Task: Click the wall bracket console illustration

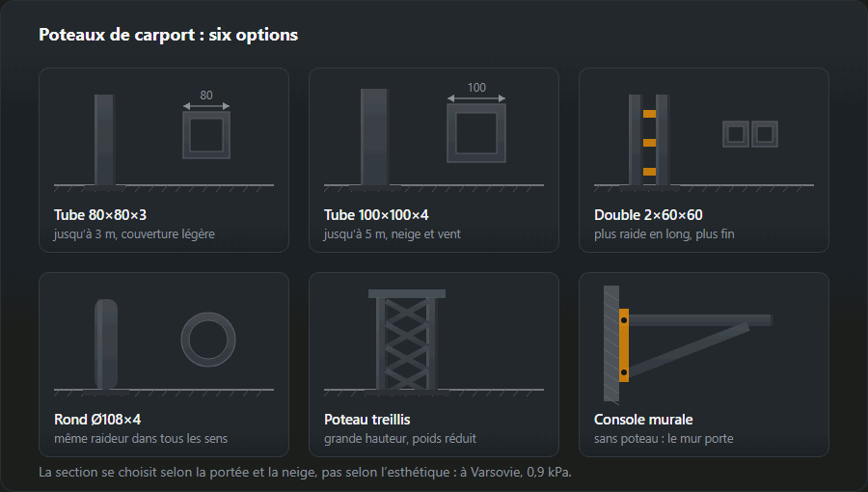Action: 688,343
